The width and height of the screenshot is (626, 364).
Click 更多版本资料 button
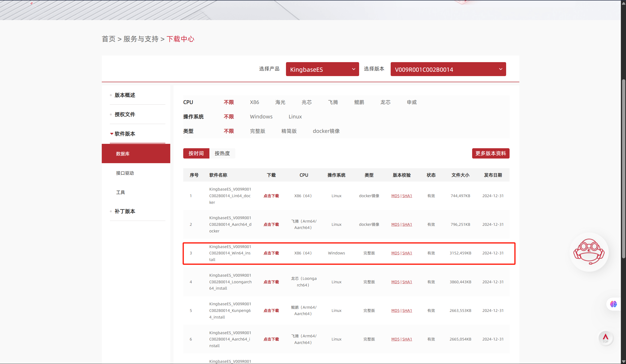tap(490, 153)
